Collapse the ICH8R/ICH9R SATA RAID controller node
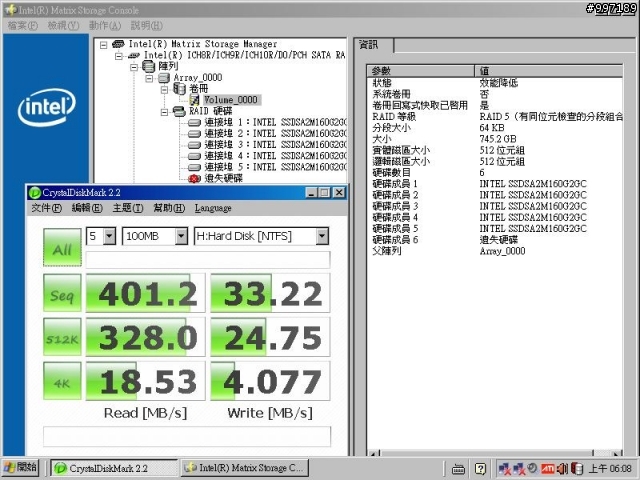 118,56
